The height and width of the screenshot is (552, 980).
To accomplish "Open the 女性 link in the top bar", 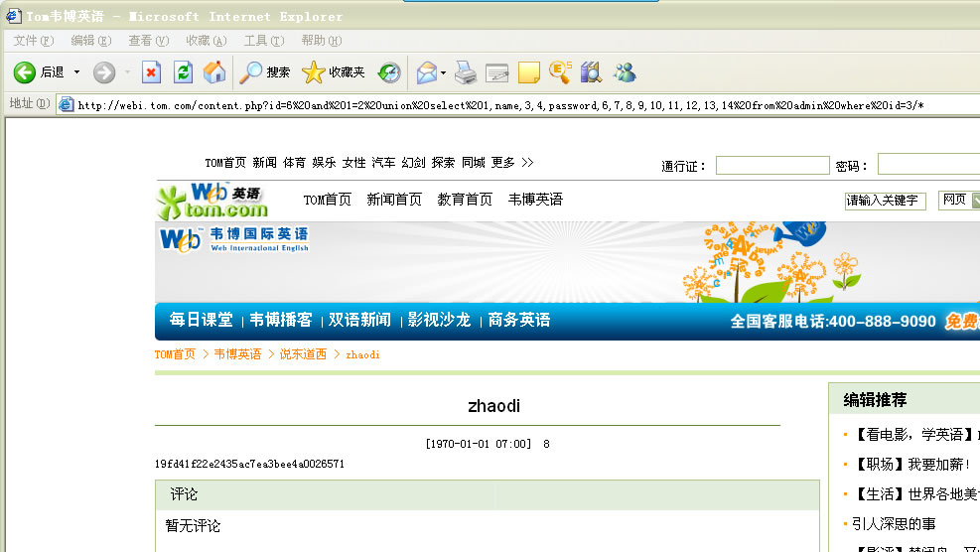I will tap(353, 163).
